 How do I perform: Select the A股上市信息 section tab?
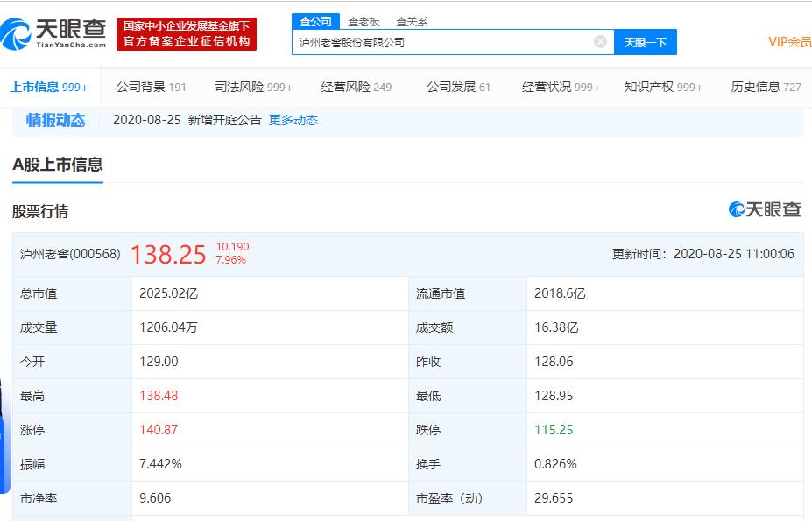(x=58, y=165)
